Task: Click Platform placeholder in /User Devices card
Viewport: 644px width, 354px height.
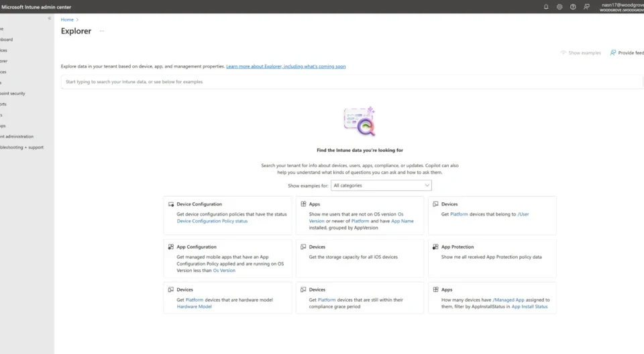Action: point(459,214)
